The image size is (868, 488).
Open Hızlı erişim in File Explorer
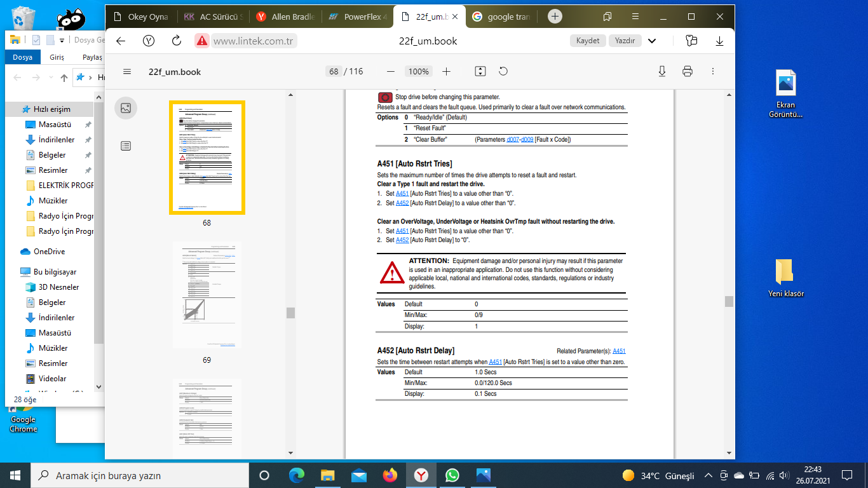[x=47, y=109]
